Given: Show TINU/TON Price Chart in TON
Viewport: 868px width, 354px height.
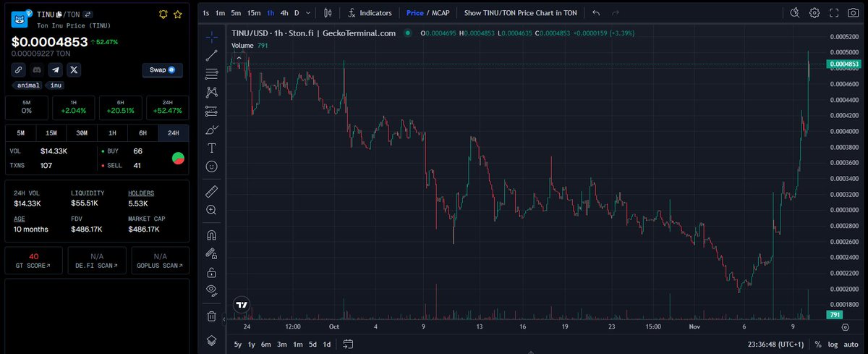Looking at the screenshot, I should (521, 12).
